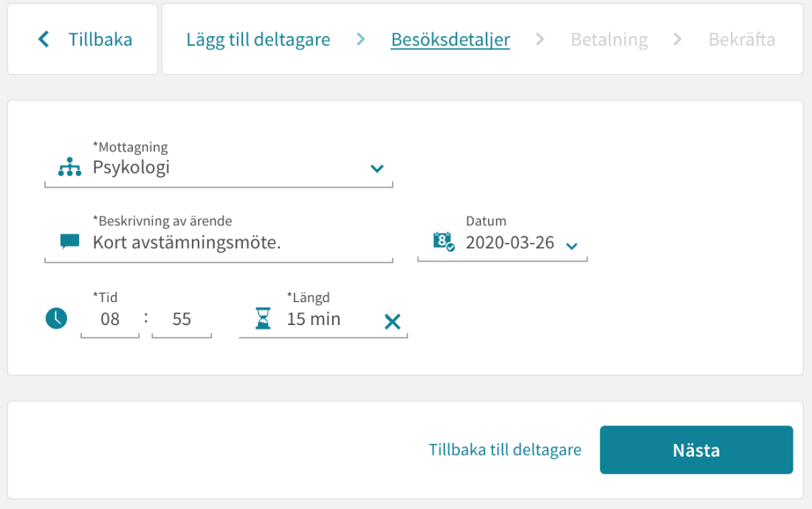This screenshot has width=812, height=509.
Task: Click the back arrow chevron beside Tillbaka
Action: (x=44, y=39)
